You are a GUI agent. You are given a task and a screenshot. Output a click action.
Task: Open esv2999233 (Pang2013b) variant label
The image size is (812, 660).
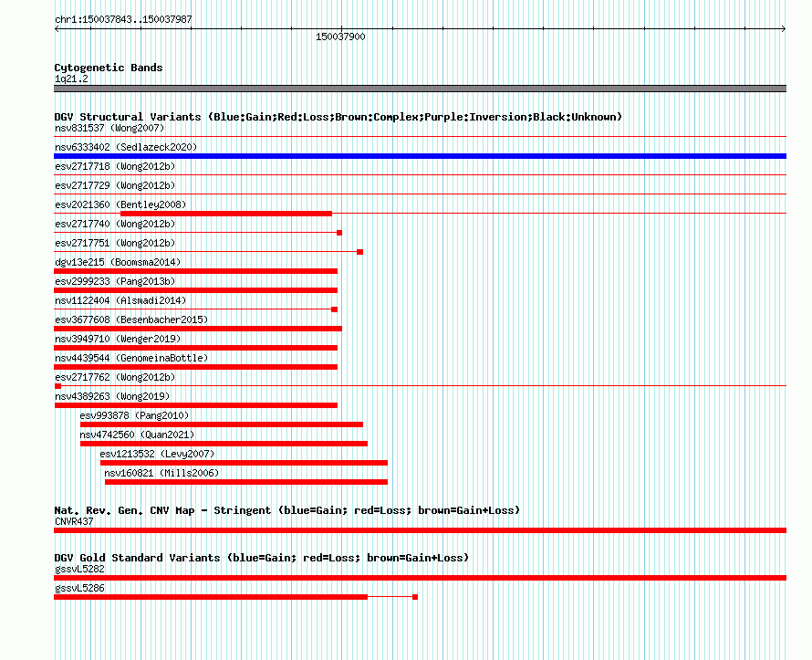115,281
